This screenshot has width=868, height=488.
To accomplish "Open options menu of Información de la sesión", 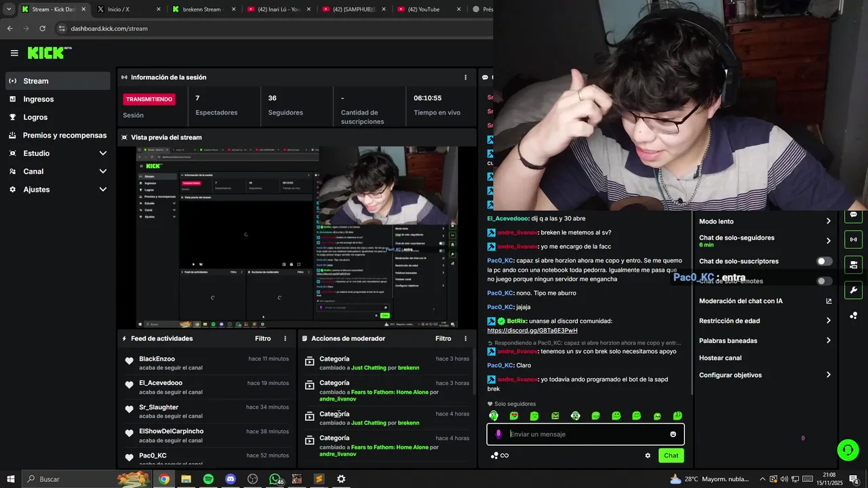I will [x=465, y=77].
